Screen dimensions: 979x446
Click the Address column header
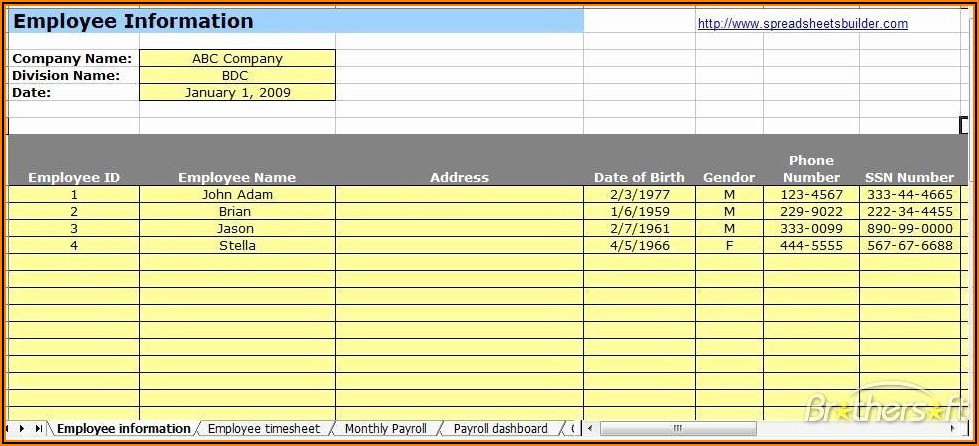(459, 177)
